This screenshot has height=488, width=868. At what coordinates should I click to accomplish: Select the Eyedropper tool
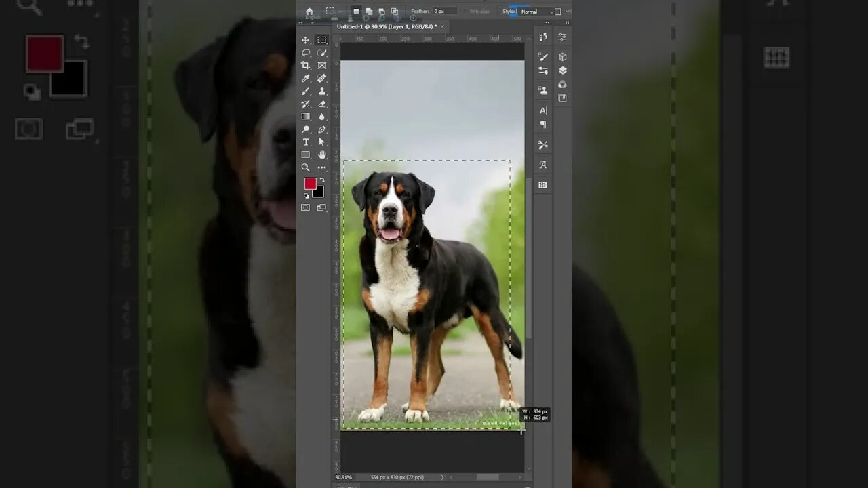click(306, 79)
